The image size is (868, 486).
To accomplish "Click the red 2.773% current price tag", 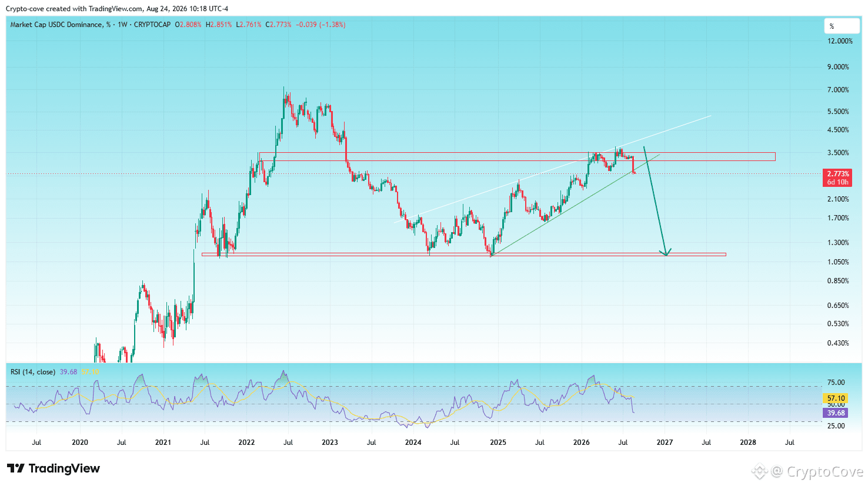I will click(838, 174).
